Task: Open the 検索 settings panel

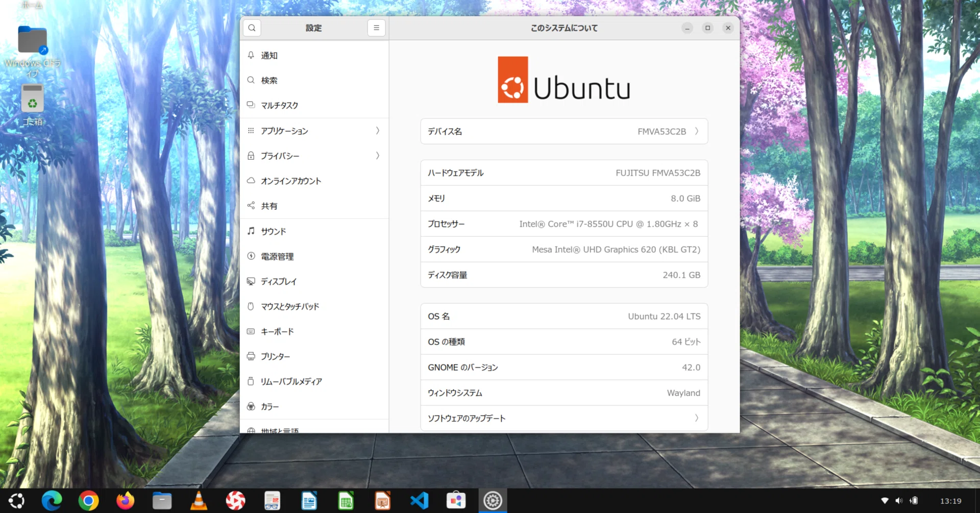Action: [x=314, y=81]
